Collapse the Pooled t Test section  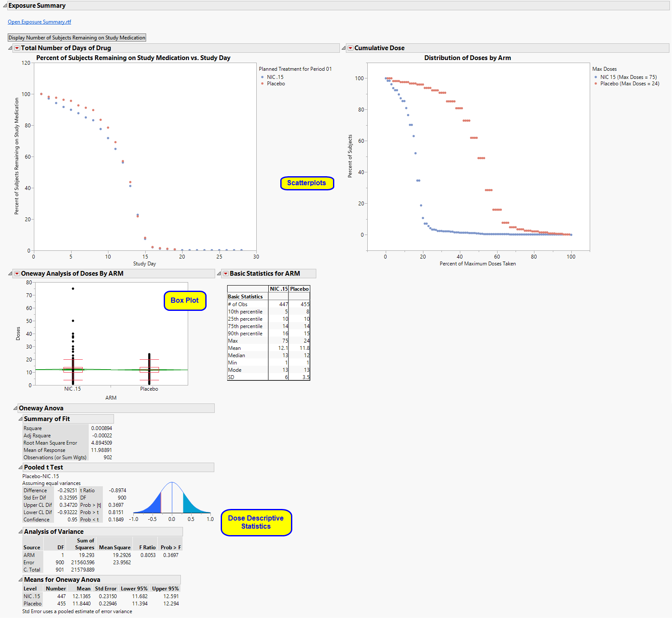[21, 467]
